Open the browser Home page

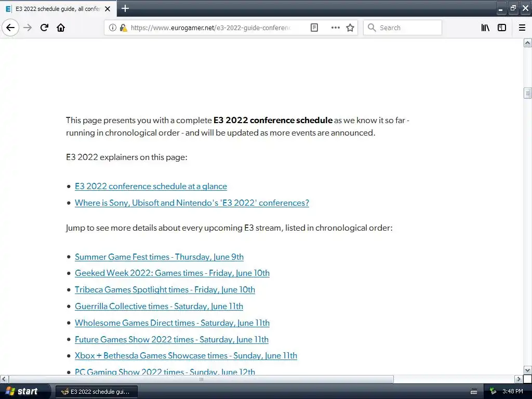pyautogui.click(x=61, y=28)
